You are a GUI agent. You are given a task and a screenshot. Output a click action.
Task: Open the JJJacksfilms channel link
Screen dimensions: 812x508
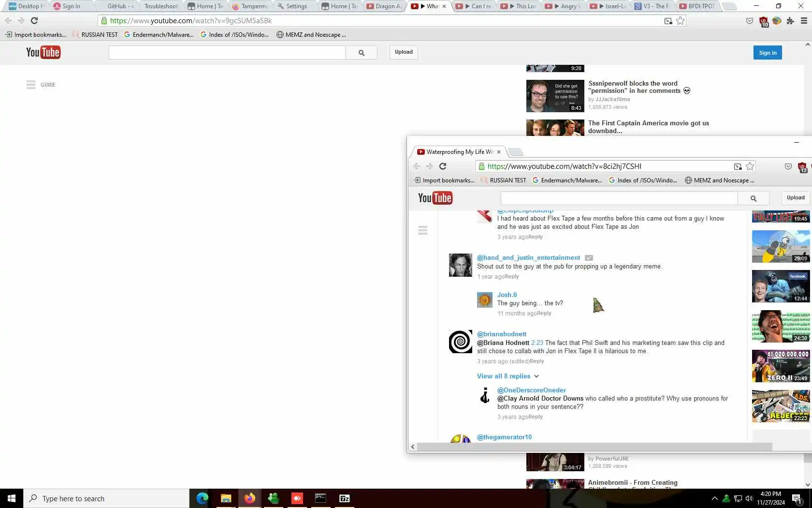[612, 99]
